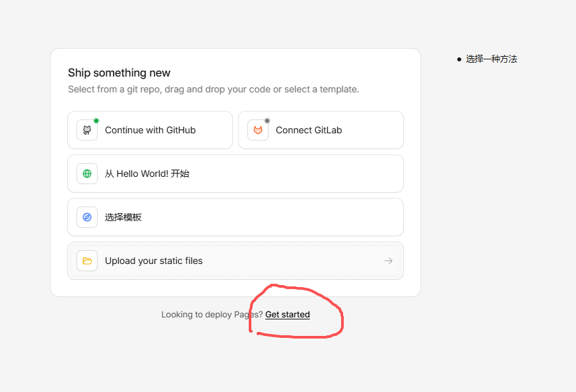Click the yellow folder upload icon
Screen dimensions: 576x392
[x=87, y=261]
